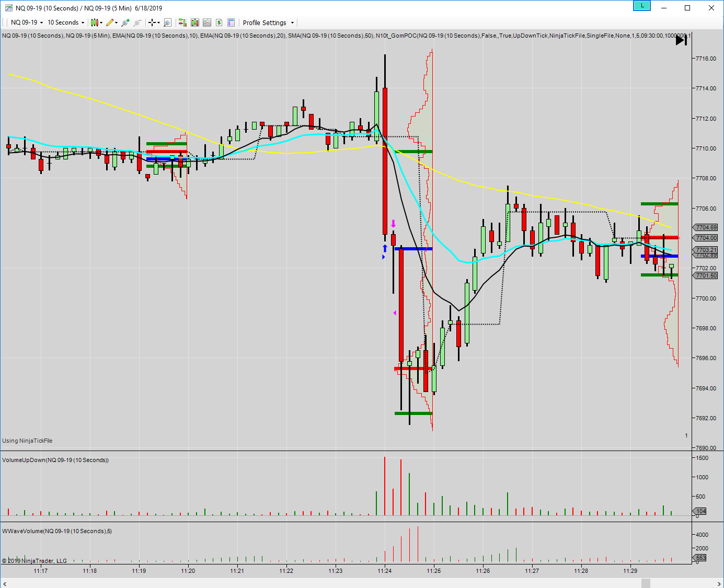Open the Profile Settings dropdown

click(268, 22)
